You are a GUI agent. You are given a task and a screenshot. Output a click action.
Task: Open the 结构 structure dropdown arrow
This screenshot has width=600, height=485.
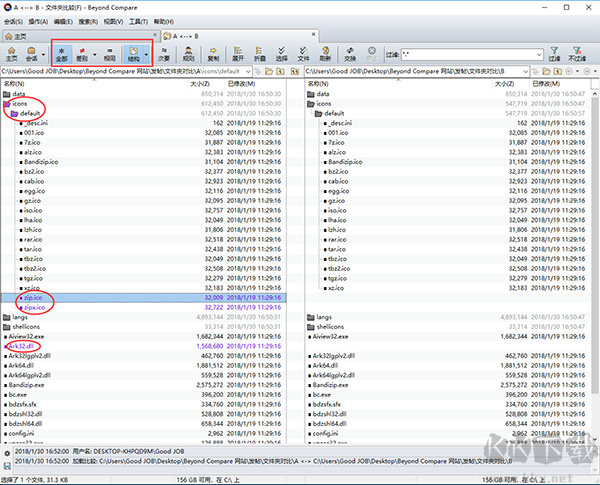(x=146, y=54)
